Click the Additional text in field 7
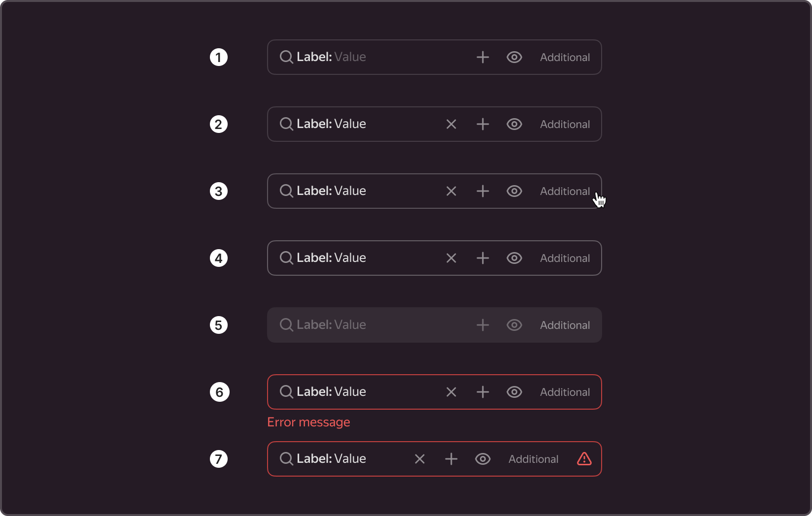 click(x=533, y=459)
